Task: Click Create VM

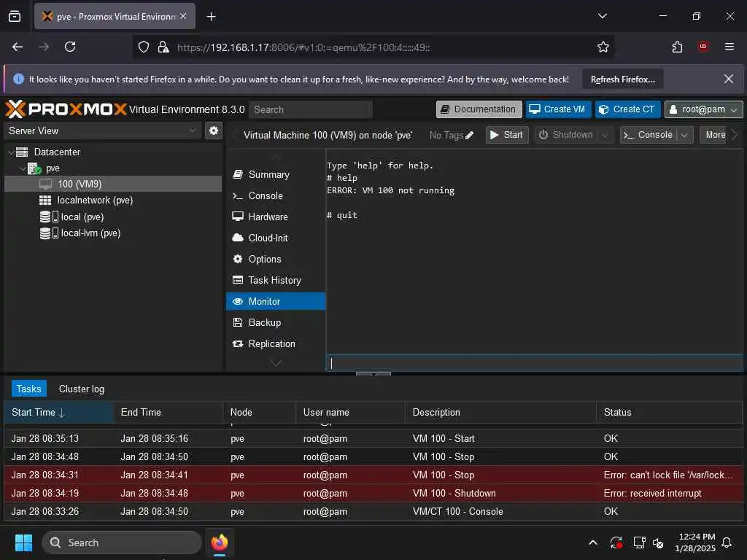Action: [558, 109]
